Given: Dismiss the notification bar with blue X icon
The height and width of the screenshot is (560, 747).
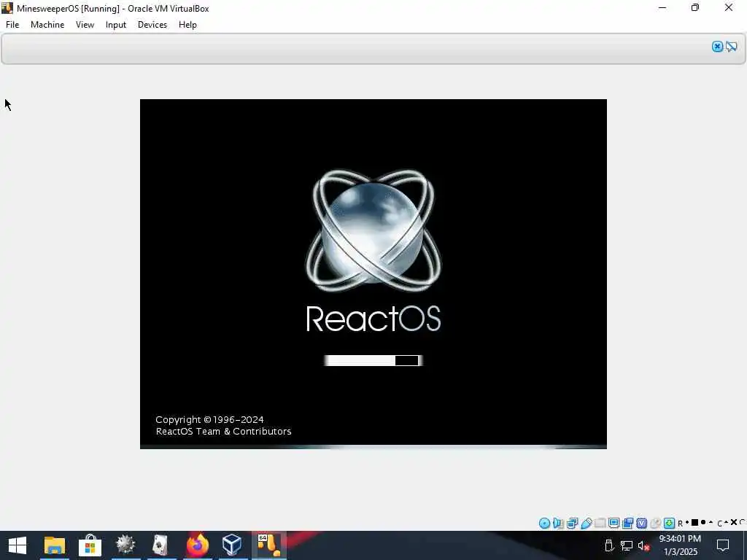Looking at the screenshot, I should (x=718, y=46).
